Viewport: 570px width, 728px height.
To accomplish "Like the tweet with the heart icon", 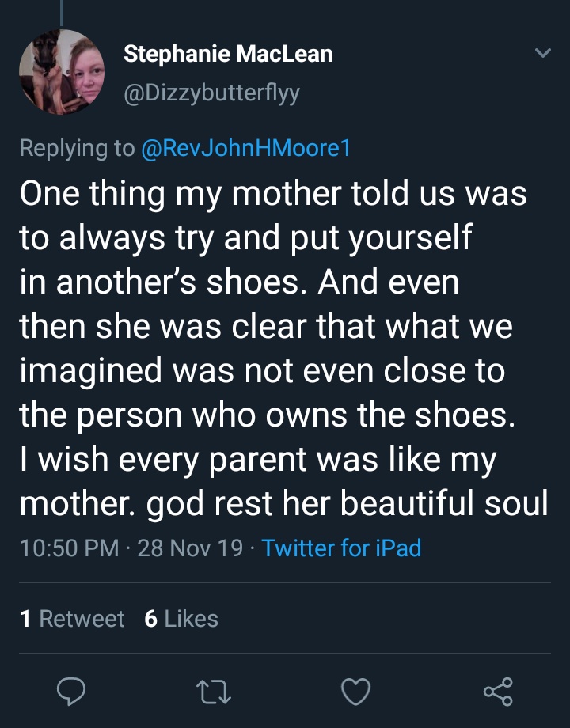I will (355, 692).
